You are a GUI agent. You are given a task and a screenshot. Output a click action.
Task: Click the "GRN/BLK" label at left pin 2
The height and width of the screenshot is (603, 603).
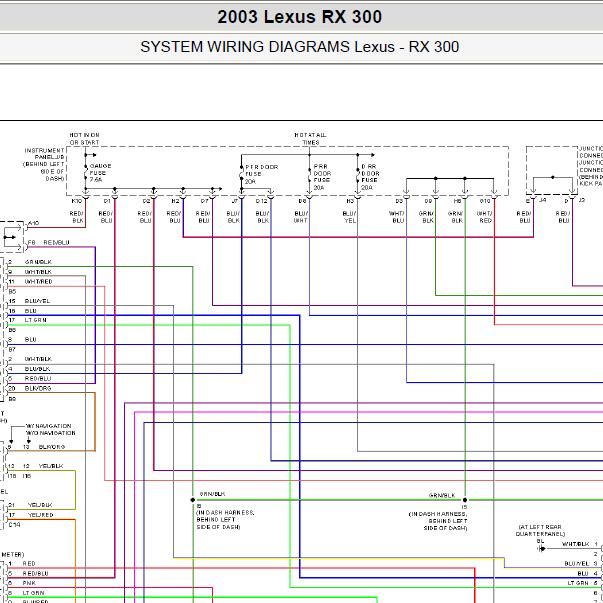(x=38, y=262)
